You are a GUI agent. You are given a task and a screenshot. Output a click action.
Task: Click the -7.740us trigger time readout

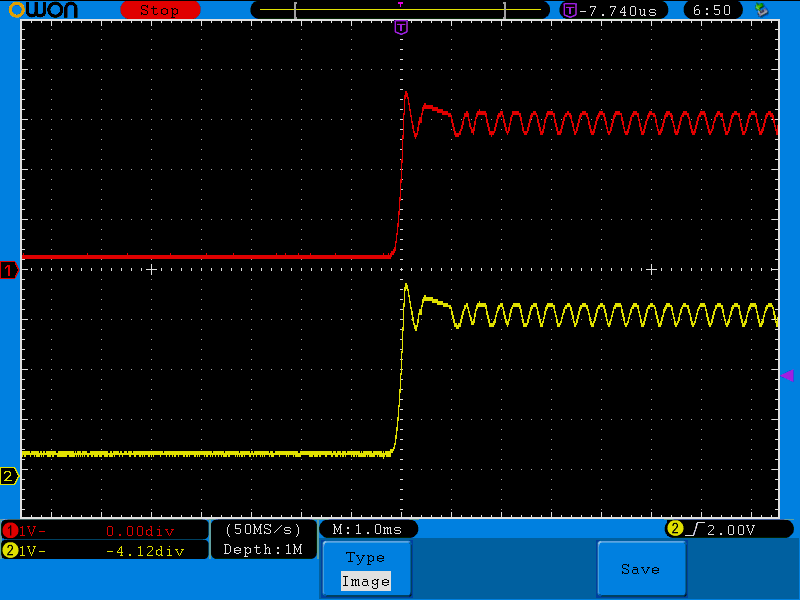pos(611,10)
